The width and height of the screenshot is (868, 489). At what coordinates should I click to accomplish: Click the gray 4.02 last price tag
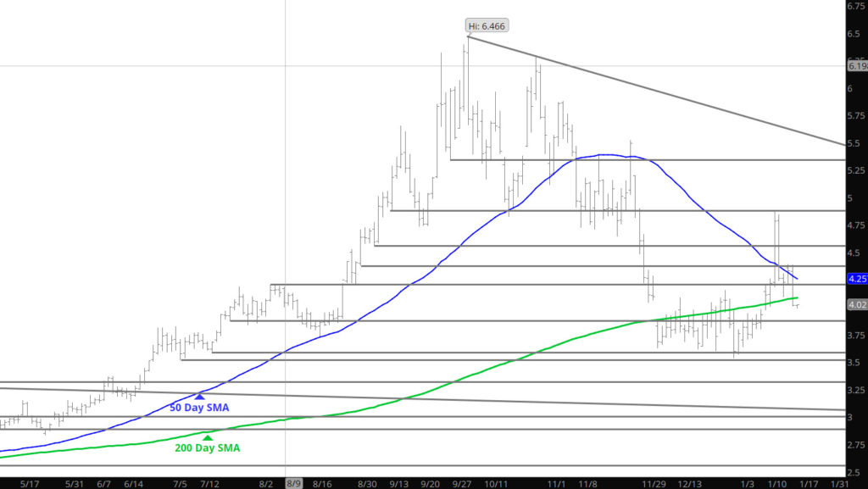856,304
